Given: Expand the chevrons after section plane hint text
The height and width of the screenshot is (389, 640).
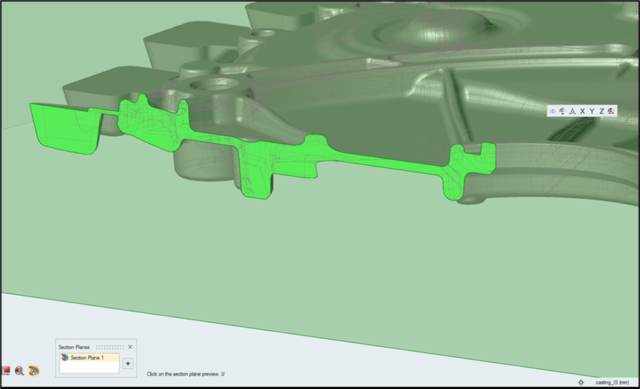Looking at the screenshot, I should click(x=223, y=374).
